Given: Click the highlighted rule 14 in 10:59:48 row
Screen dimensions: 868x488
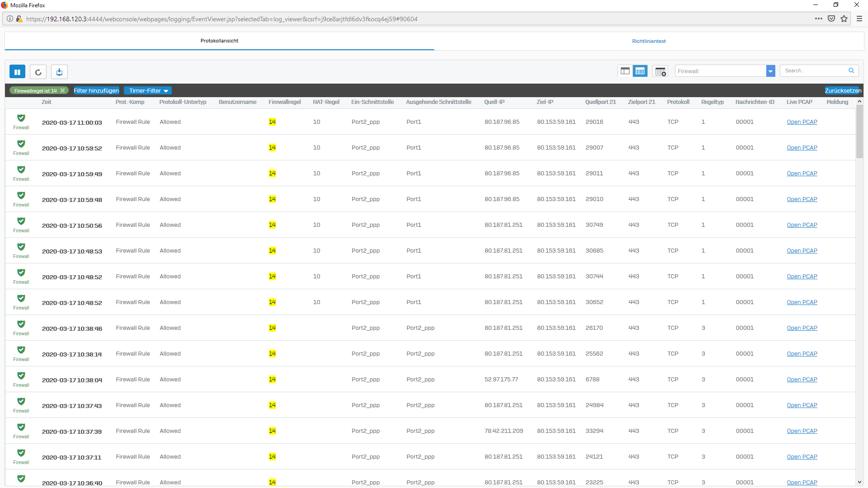Looking at the screenshot, I should pyautogui.click(x=272, y=199).
